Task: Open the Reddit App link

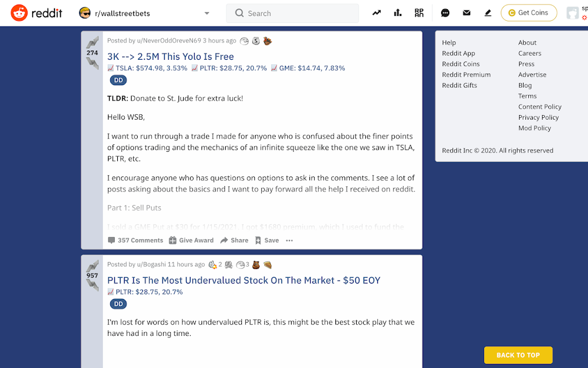Action: 458,53
